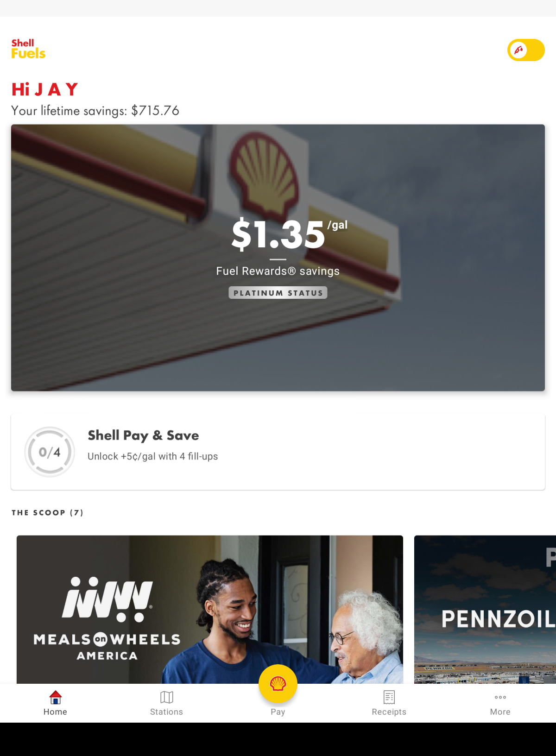This screenshot has height=756, width=556.
Task: Open the Pennzoil scoop card
Action: 485,610
